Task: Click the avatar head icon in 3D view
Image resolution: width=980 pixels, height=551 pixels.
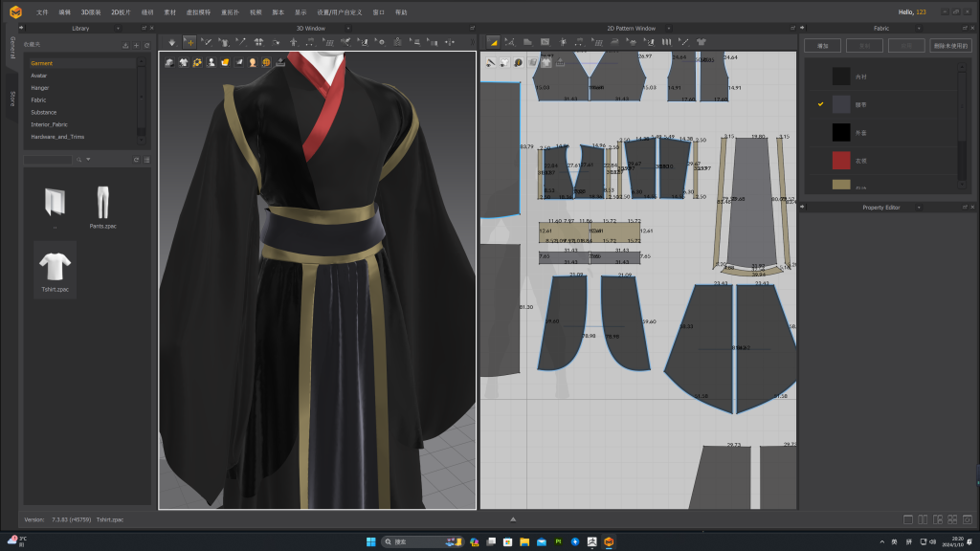Action: (x=253, y=62)
